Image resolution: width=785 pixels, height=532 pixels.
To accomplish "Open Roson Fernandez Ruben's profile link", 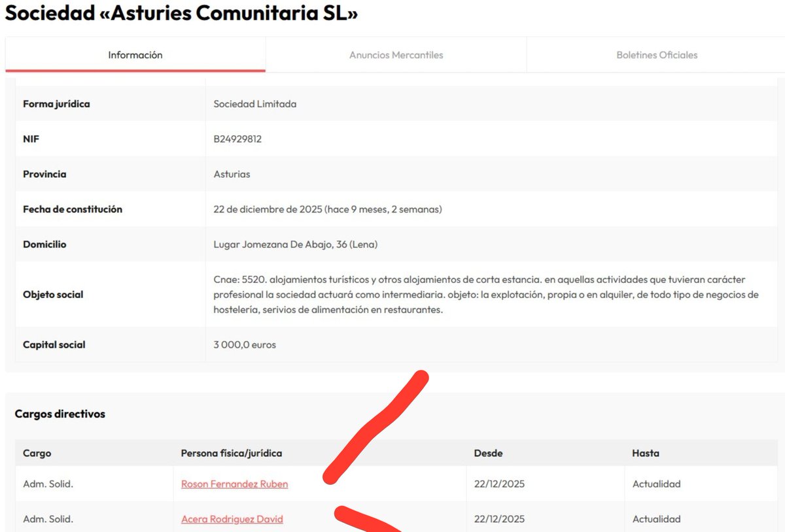I will [234, 484].
